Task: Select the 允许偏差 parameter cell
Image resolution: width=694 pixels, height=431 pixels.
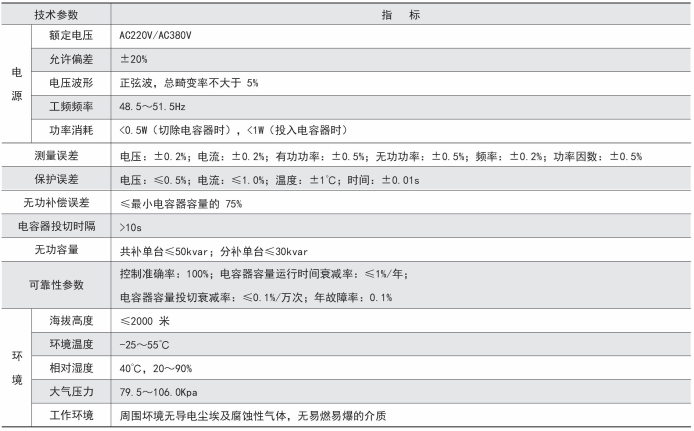Action: [71, 59]
